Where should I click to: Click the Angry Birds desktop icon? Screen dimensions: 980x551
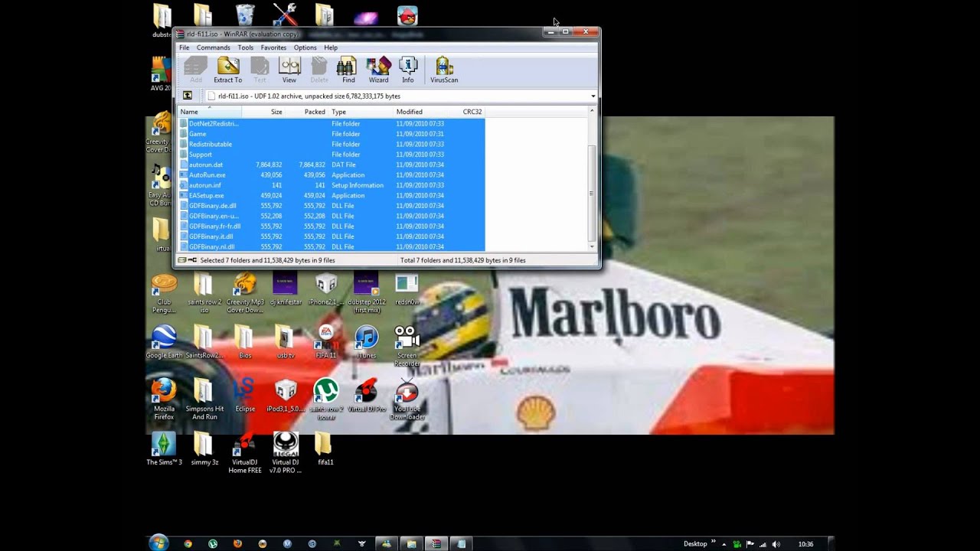coord(407,15)
